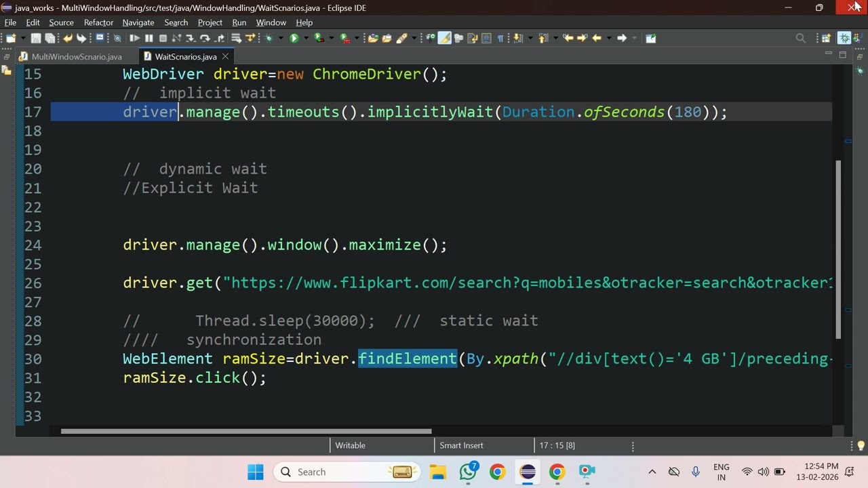The width and height of the screenshot is (868, 488).
Task: Click the Tip of the Day bulb
Action: tap(861, 446)
